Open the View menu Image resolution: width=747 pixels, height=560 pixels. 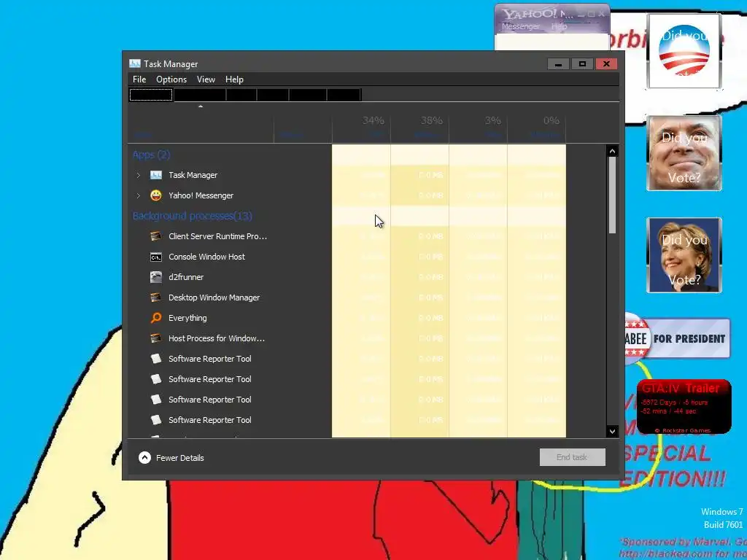point(206,79)
